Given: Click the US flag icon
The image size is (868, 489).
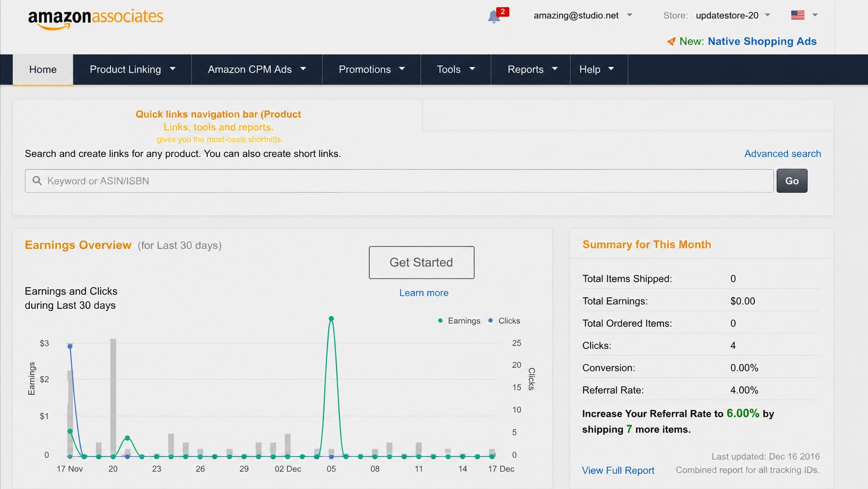Looking at the screenshot, I should pos(798,15).
